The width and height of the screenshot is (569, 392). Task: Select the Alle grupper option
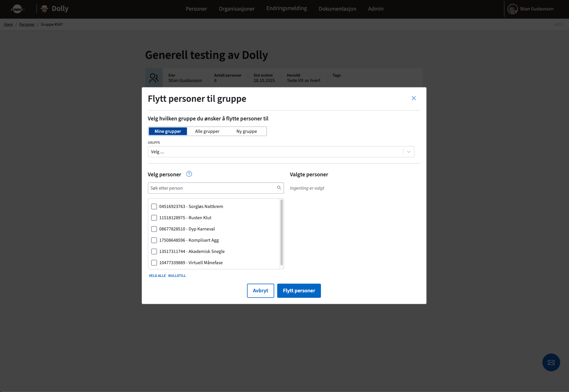(207, 131)
